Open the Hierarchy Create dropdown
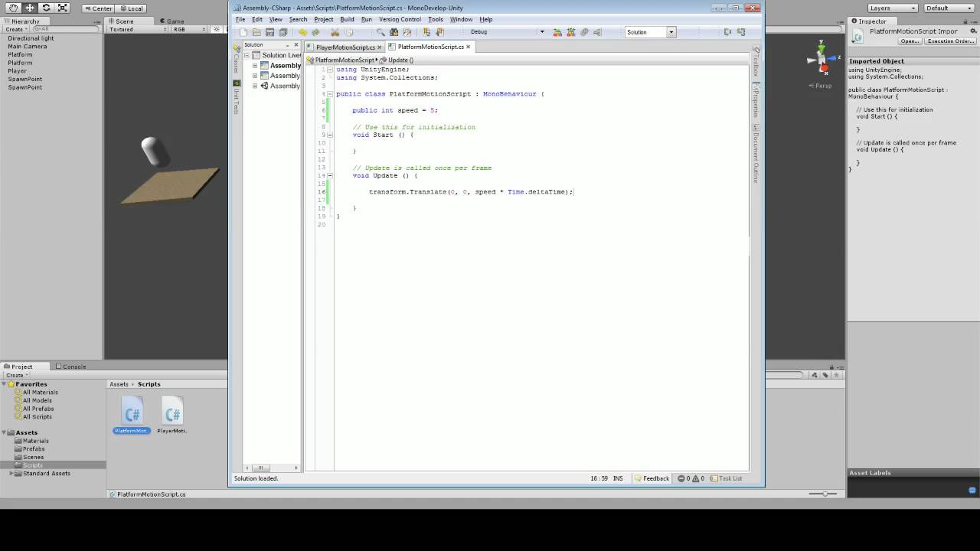Image resolution: width=980 pixels, height=551 pixels. coord(16,29)
